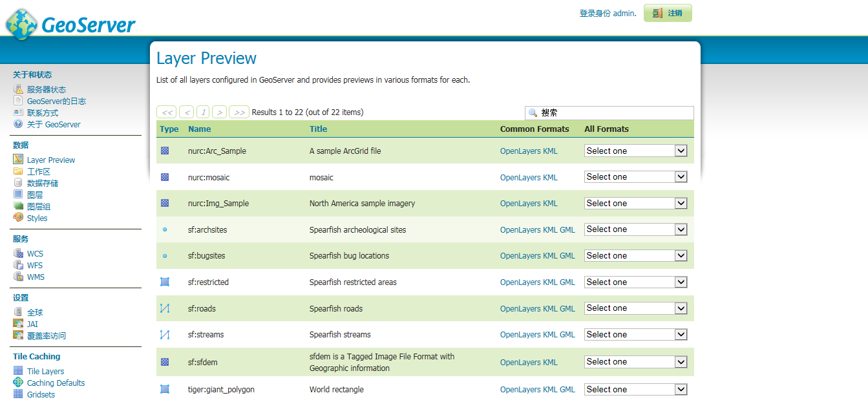
Task: Open KML preview for sf:roads
Action: point(550,308)
